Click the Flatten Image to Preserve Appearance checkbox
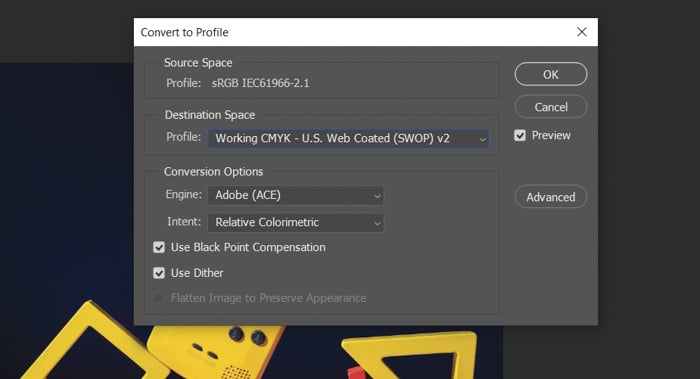 [x=159, y=298]
